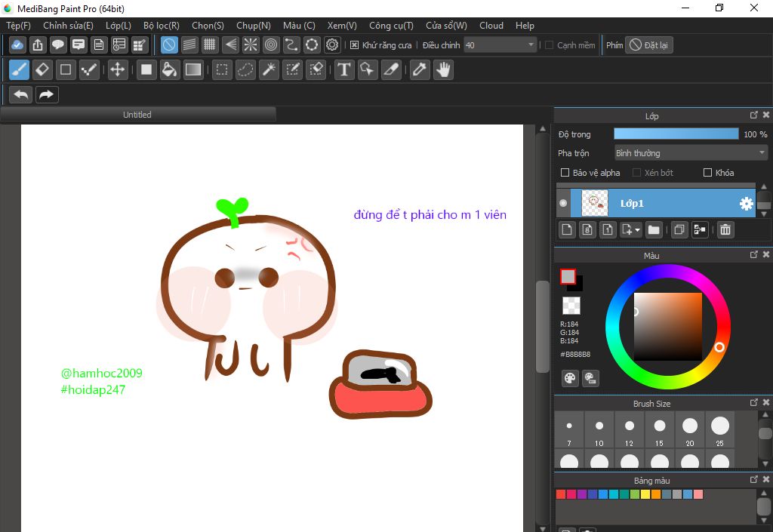The height and width of the screenshot is (532, 773).
Task: Select the Dot pen tool
Action: click(89, 69)
